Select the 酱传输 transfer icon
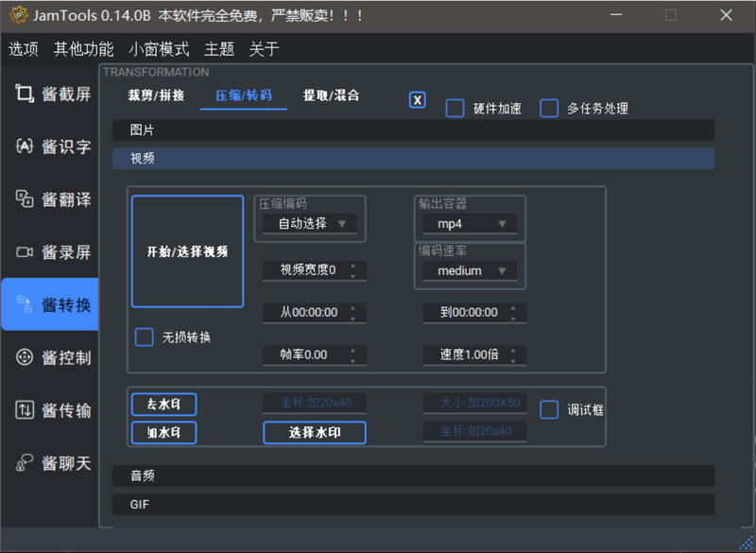756x553 pixels. point(26,410)
